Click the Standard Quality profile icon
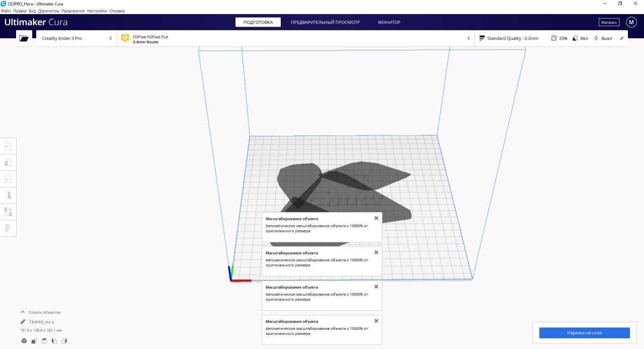The height and width of the screenshot is (349, 644). pyautogui.click(x=481, y=38)
